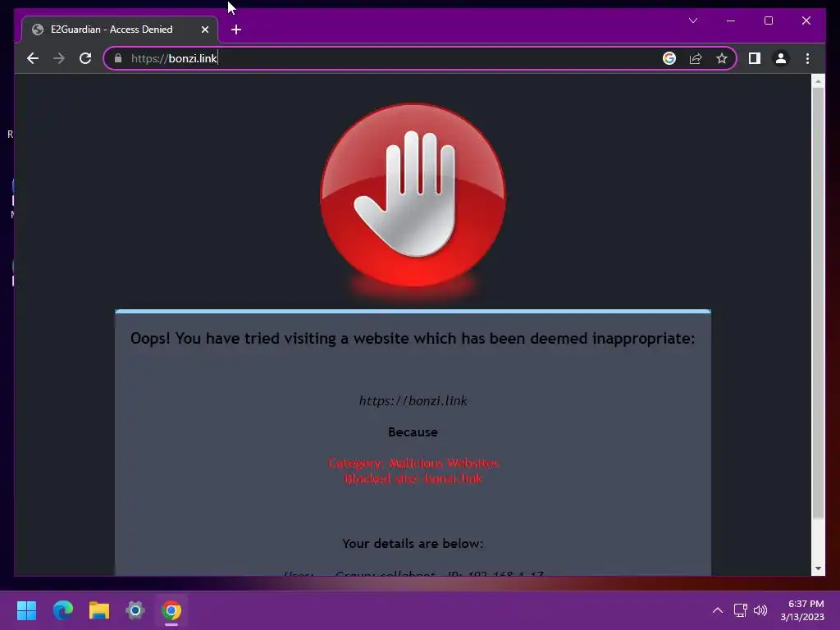
Task: Share this page via share icon
Action: (x=696, y=58)
